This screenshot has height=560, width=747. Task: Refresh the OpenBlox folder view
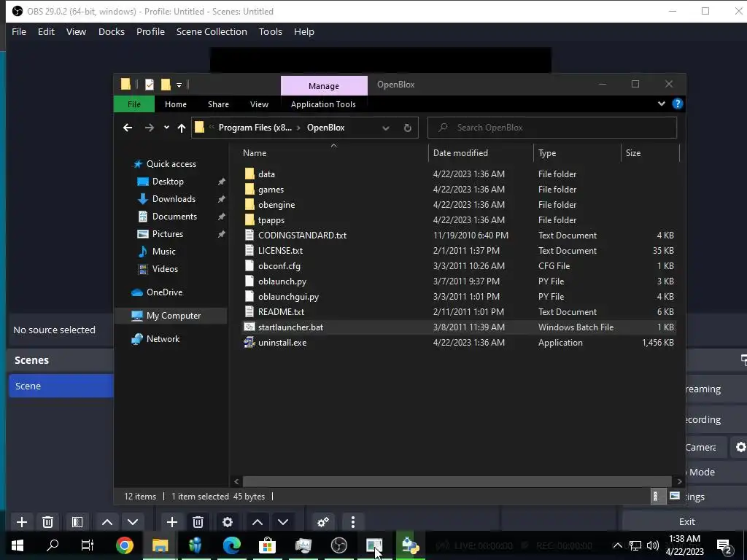click(407, 128)
